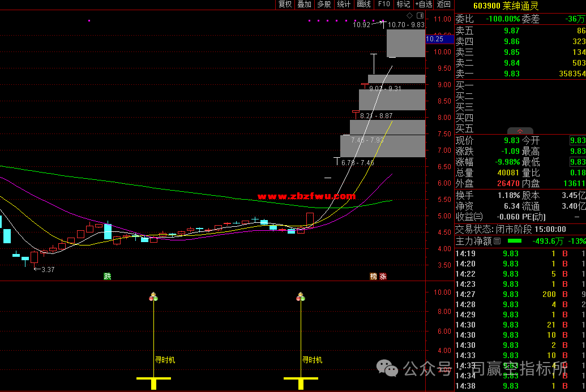Click the 10.25 price axis marker
Viewport: 586px width, 392px height.
pos(440,39)
